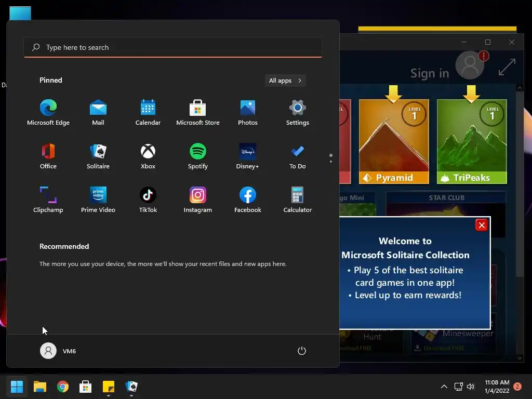
Task: Close the Welcome to Solitaire Collection popup
Action: point(482,225)
